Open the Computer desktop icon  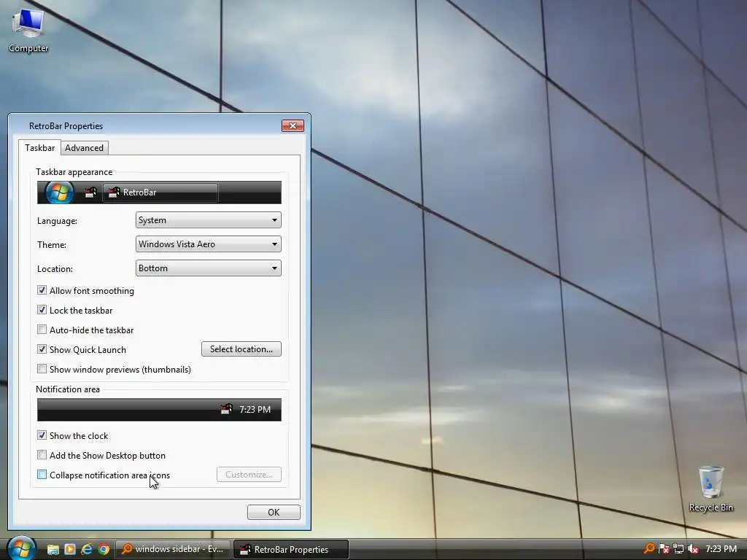(x=28, y=31)
